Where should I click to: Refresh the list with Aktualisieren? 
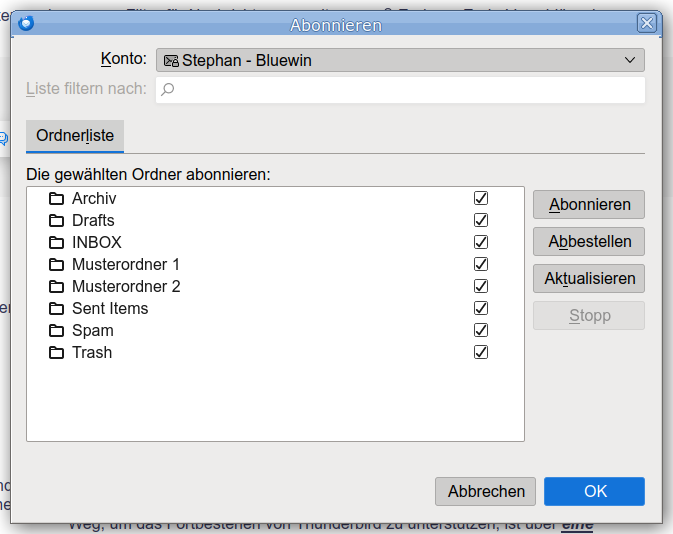pos(589,278)
